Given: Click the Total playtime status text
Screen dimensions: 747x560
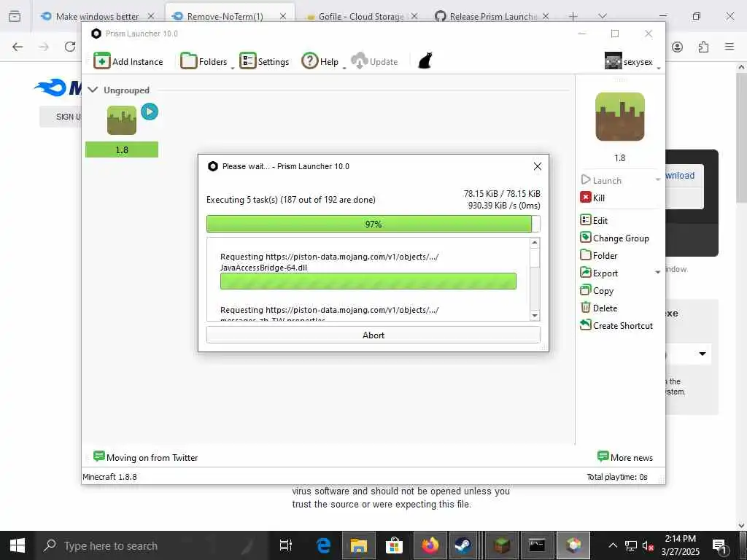Looking at the screenshot, I should click(617, 477).
